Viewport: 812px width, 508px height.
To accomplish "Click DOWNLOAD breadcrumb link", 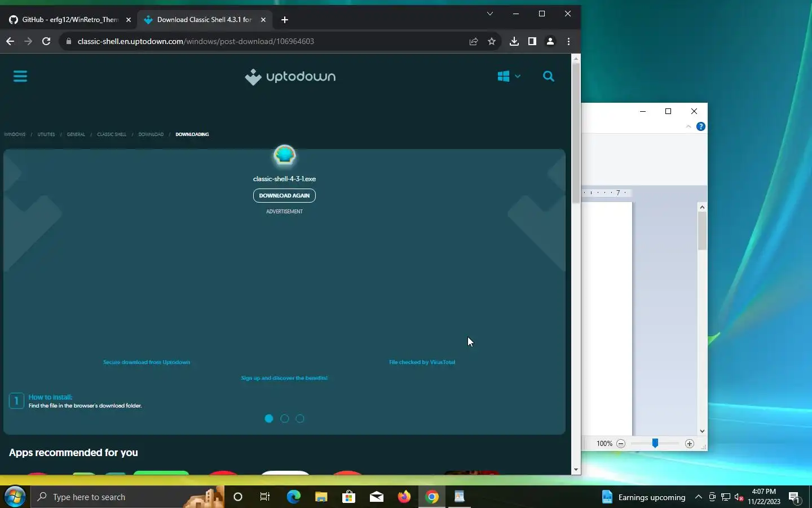I will [x=151, y=134].
